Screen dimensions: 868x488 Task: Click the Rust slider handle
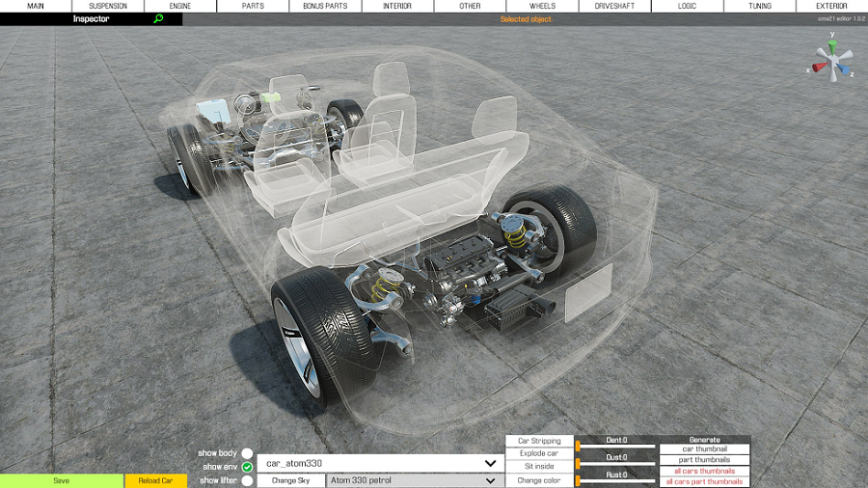pyautogui.click(x=578, y=481)
